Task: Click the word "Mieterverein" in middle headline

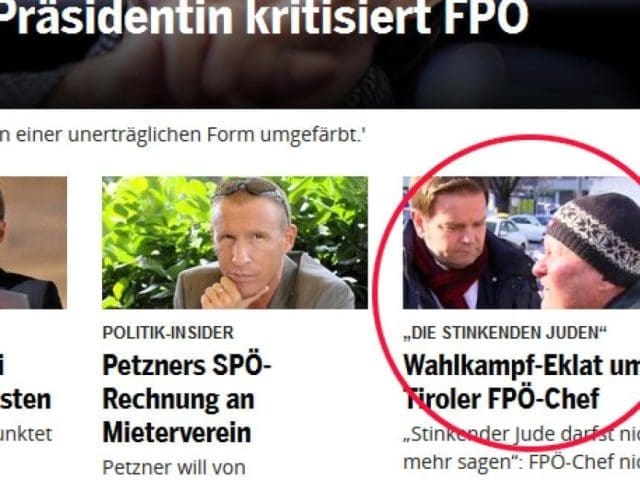Action: (x=177, y=433)
